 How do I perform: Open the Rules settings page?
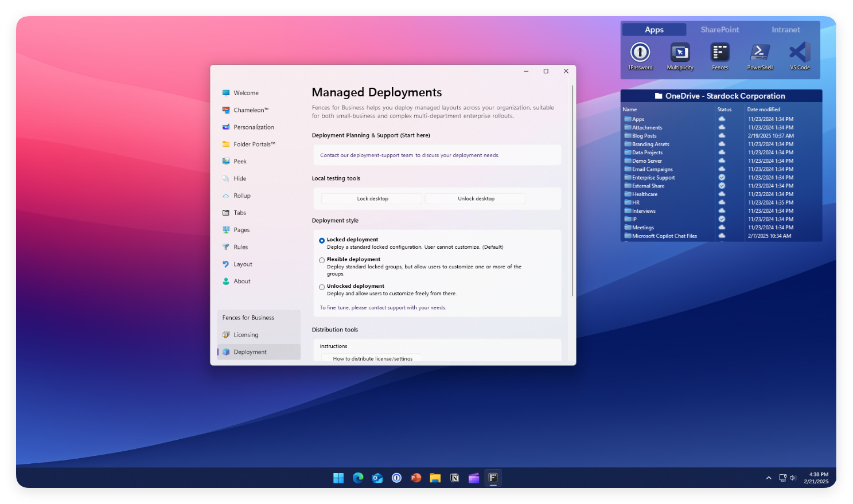click(259, 247)
